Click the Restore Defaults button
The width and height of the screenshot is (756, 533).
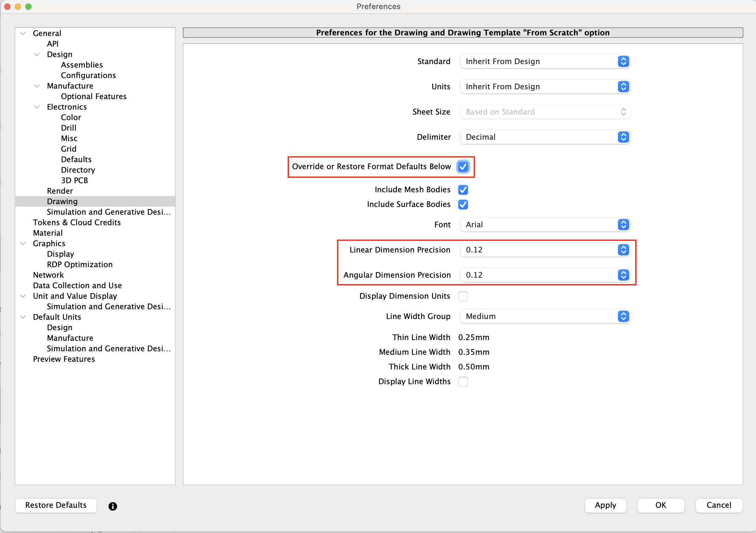tap(56, 505)
